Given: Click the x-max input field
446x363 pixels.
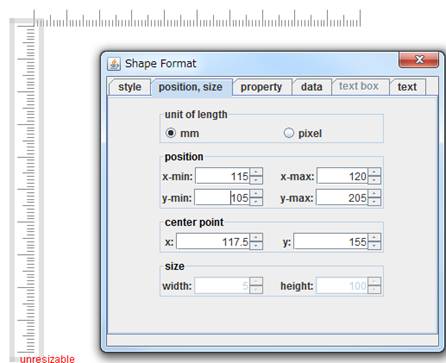Looking at the screenshot, I should [x=342, y=176].
